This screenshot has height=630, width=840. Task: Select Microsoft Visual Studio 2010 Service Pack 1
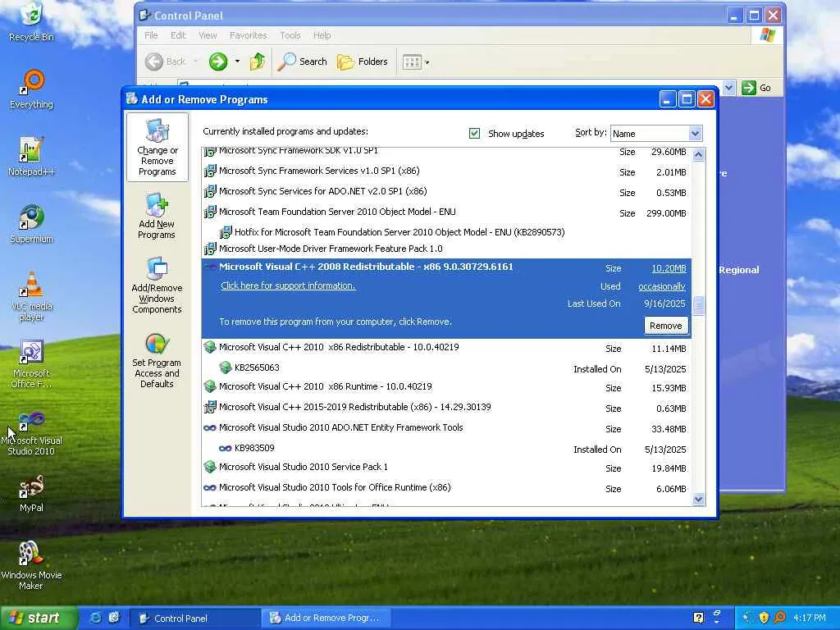(447, 467)
